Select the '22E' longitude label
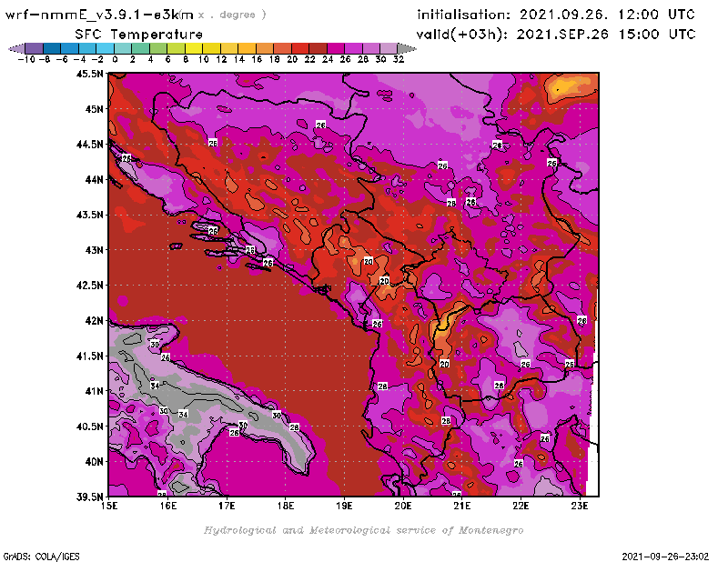This screenshot has height=562, width=728. pyautogui.click(x=521, y=506)
